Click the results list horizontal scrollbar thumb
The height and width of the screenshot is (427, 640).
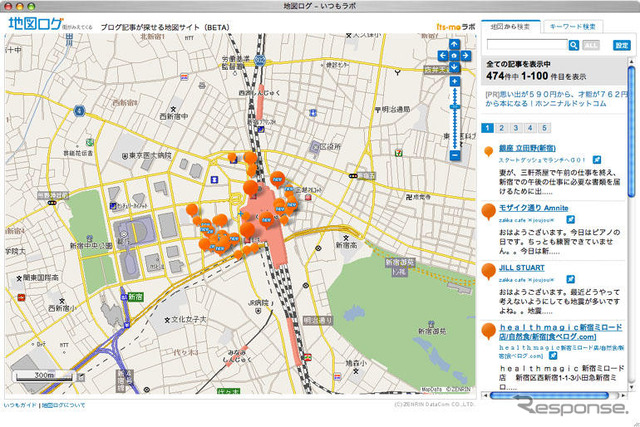click(549, 395)
